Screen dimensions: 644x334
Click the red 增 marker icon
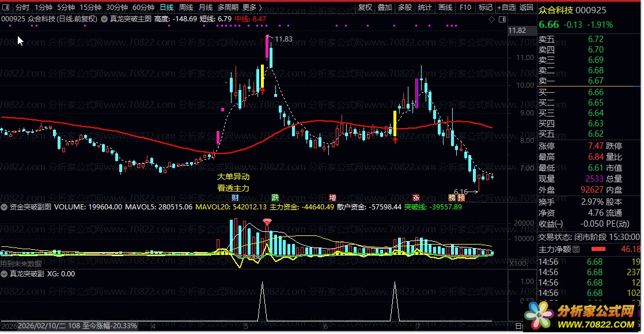click(333, 197)
